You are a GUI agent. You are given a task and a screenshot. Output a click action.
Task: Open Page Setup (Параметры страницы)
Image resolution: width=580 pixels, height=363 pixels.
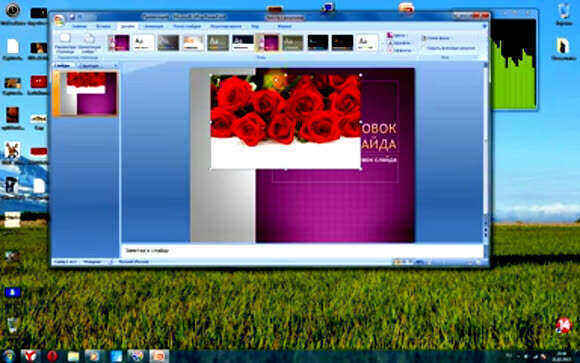(x=65, y=44)
